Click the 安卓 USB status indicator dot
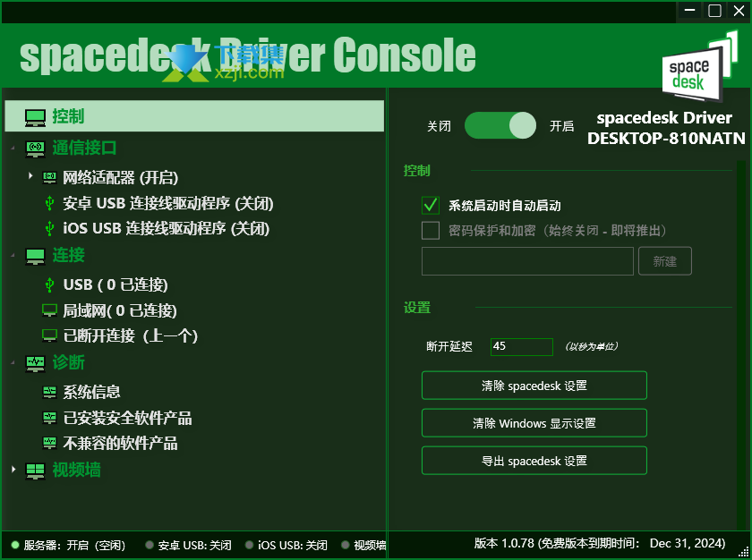Screen dimensions: 752x560 (x=150, y=545)
